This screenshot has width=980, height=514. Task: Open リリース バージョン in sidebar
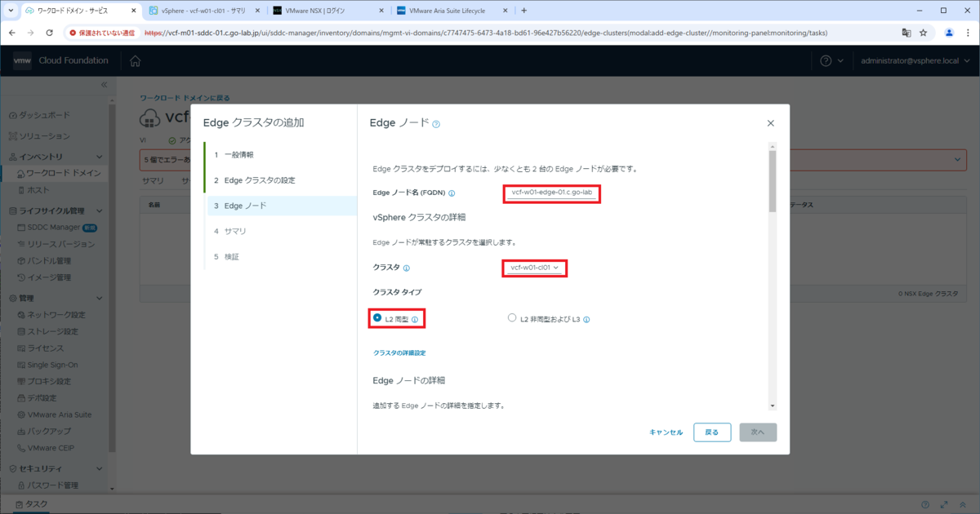coord(56,244)
